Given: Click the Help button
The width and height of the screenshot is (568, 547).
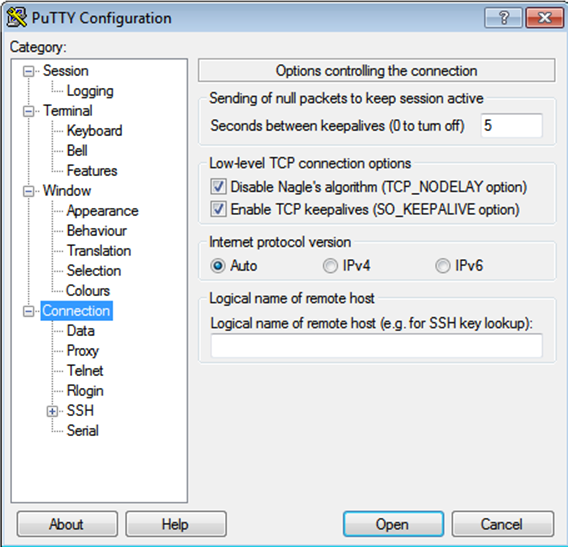Looking at the screenshot, I should click(x=176, y=524).
